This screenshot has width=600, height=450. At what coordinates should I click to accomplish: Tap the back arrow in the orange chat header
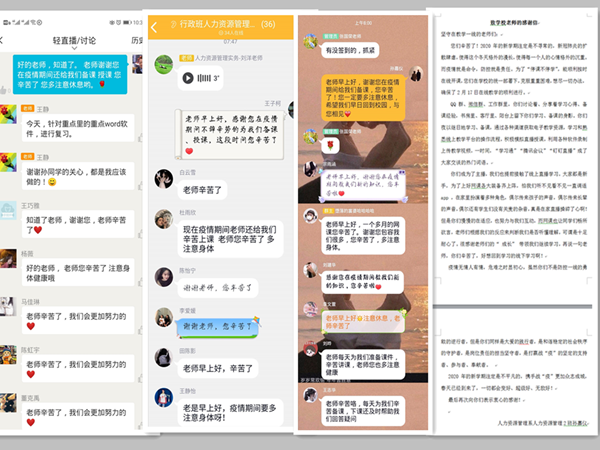[x=155, y=28]
